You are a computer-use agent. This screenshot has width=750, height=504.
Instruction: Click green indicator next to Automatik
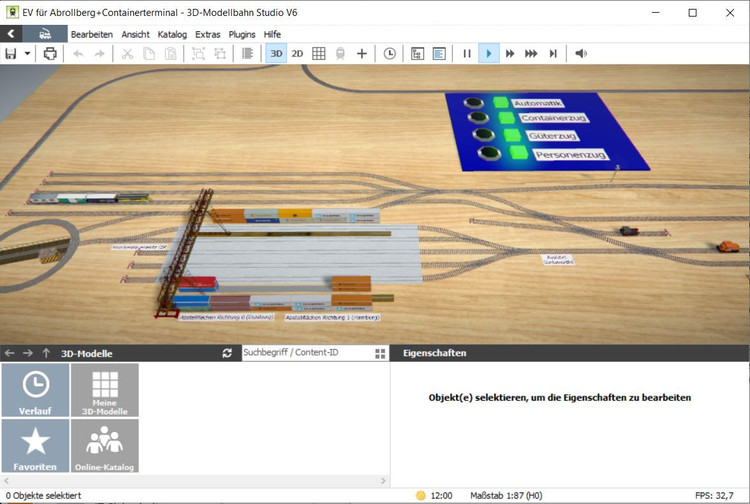(x=500, y=102)
